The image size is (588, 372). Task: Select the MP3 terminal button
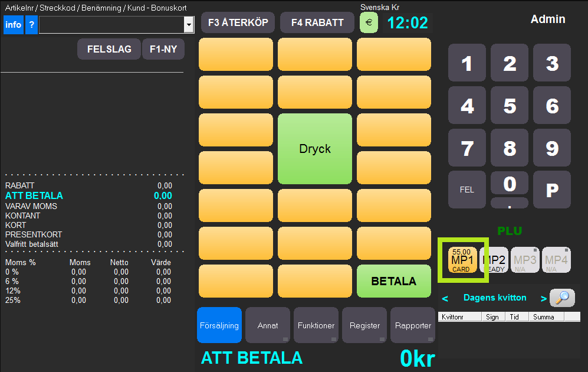click(x=525, y=260)
